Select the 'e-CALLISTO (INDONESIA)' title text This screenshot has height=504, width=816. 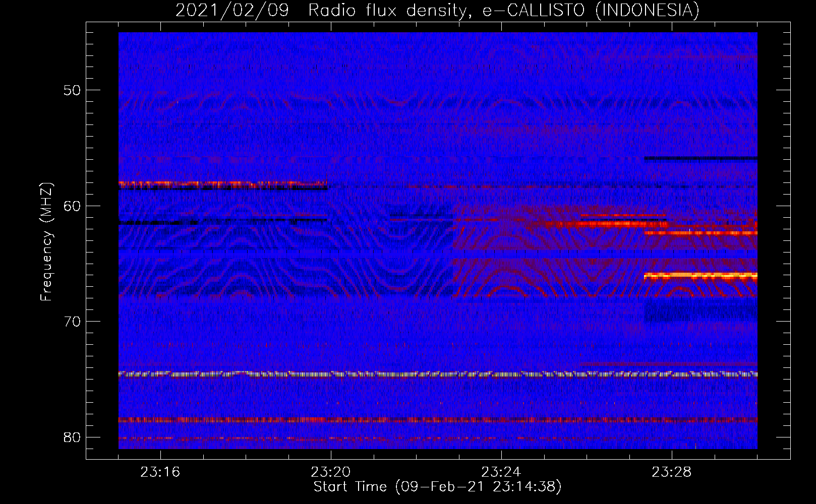591,10
